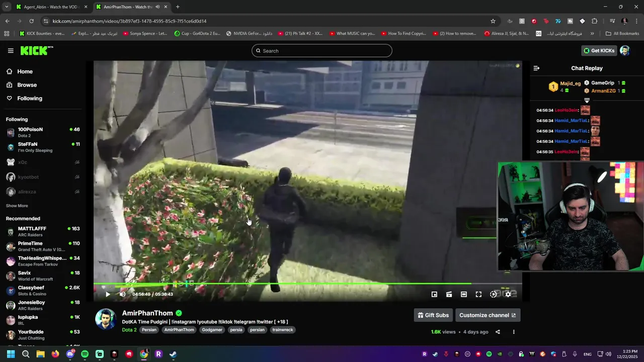This screenshot has height=362, width=644.
Task: Click the Get KICKs button
Action: point(599,51)
